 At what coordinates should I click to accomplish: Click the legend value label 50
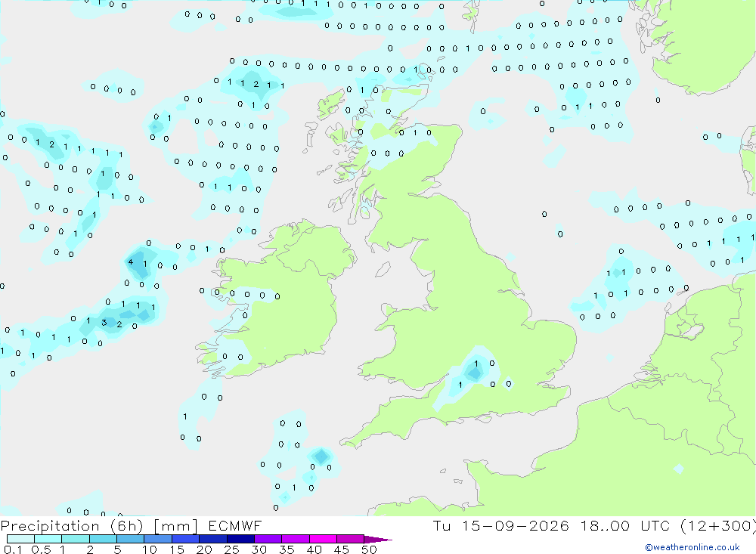click(x=369, y=549)
